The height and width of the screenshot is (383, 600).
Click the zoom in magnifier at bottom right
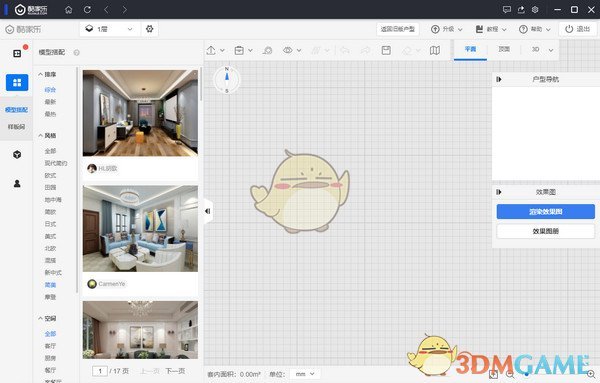coord(591,374)
